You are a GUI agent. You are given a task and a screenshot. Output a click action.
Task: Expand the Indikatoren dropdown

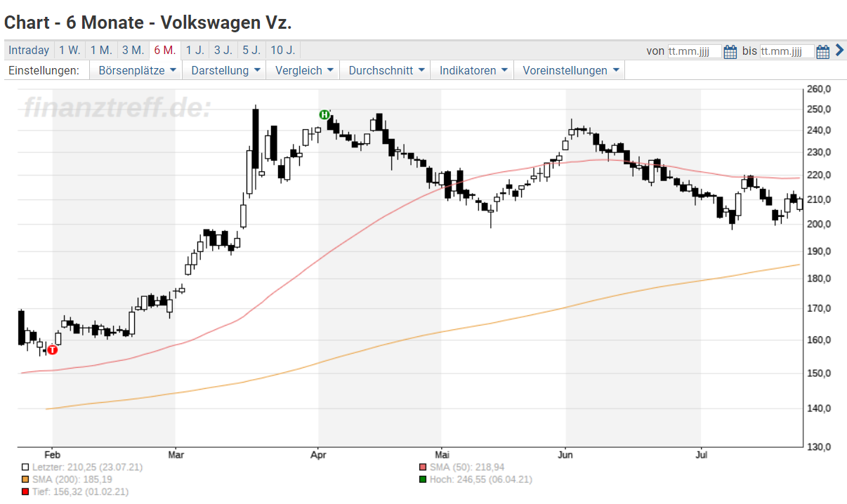472,70
